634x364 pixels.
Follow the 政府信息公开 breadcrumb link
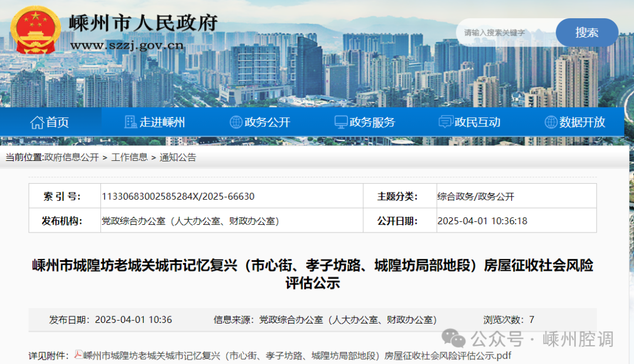coord(72,157)
